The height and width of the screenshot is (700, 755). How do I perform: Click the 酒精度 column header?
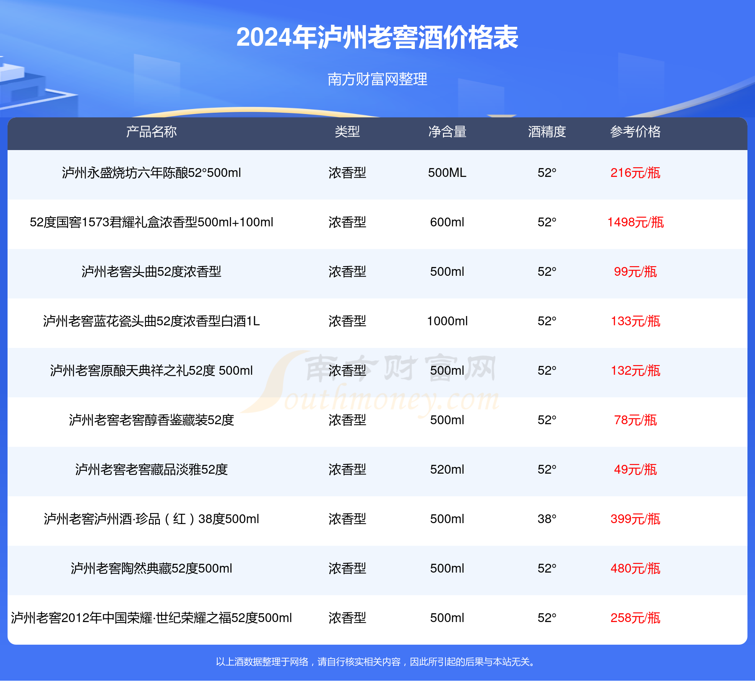click(547, 132)
